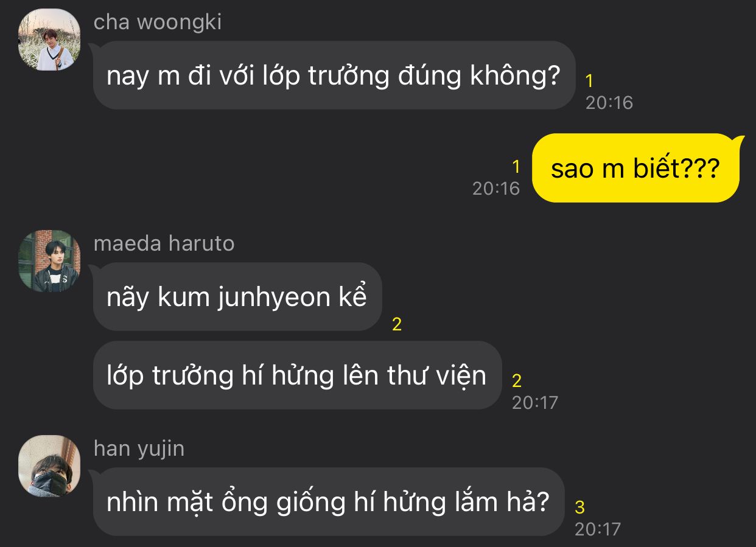Select unread count '1' after cha woongki's message
This screenshot has width=756, height=547.
click(x=589, y=80)
